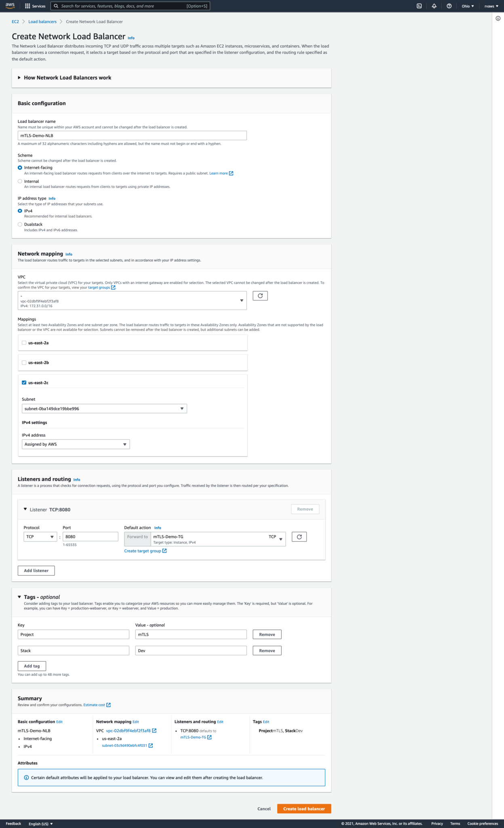Click the AWS logo home icon
This screenshot has width=504, height=828.
point(10,6)
